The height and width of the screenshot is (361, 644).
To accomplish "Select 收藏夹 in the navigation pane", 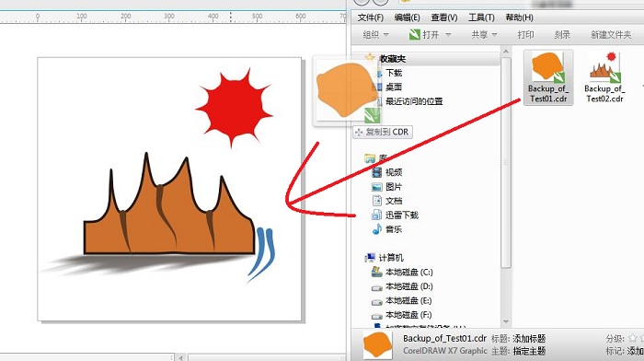I will pos(393,59).
